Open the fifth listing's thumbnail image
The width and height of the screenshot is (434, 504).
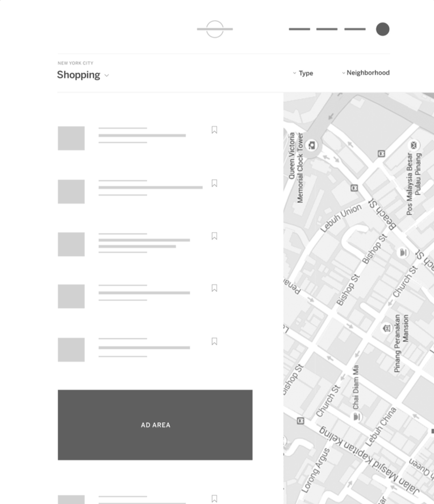pyautogui.click(x=71, y=350)
